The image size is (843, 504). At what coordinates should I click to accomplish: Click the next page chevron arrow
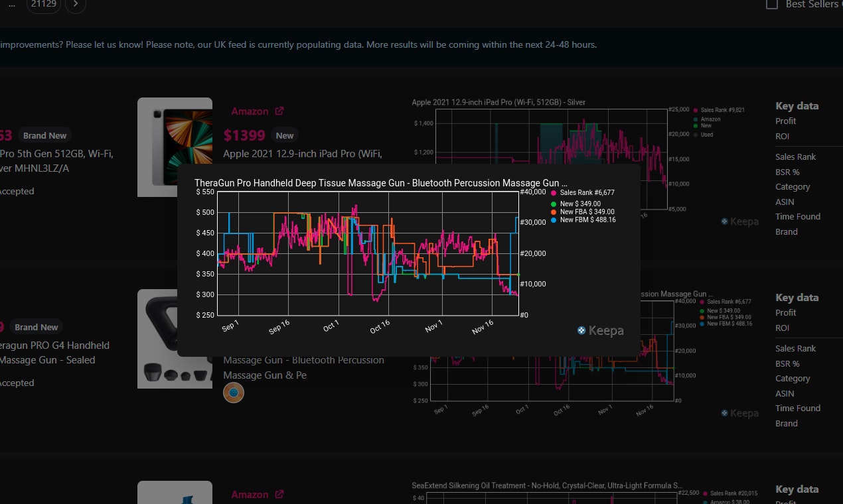76,4
